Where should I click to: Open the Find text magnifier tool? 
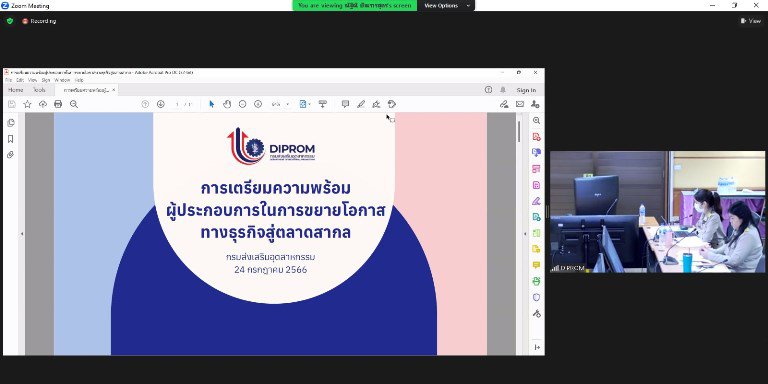click(x=74, y=104)
